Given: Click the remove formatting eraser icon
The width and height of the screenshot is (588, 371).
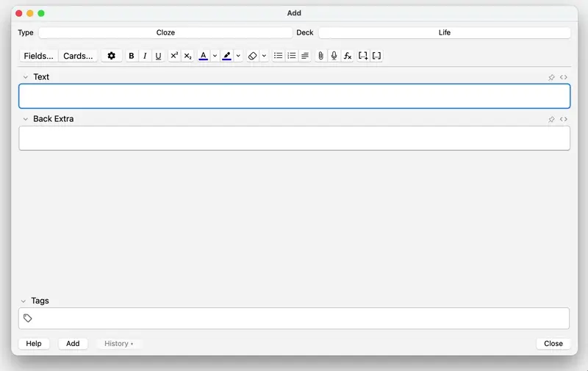Looking at the screenshot, I should pyautogui.click(x=252, y=56).
